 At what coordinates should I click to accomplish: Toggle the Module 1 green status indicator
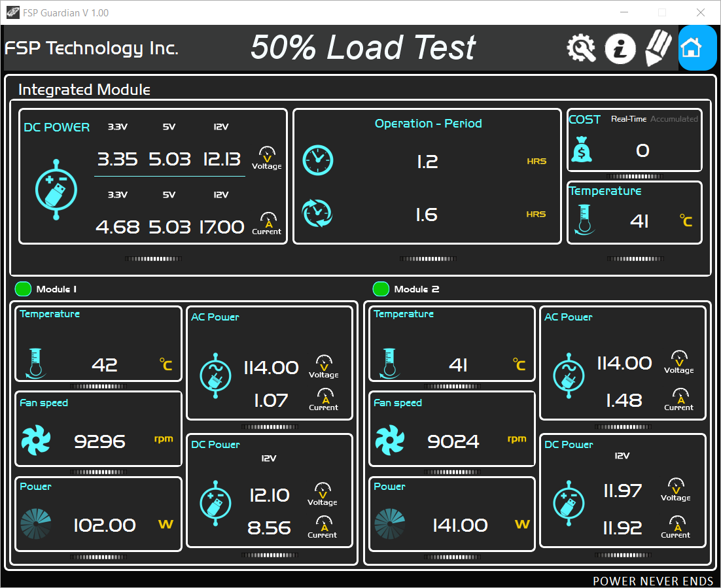point(23,288)
